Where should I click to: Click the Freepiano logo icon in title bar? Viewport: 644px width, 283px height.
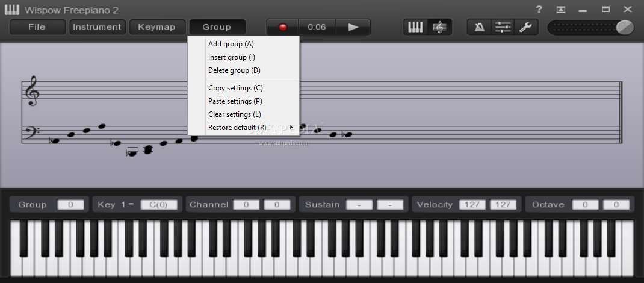(x=12, y=10)
